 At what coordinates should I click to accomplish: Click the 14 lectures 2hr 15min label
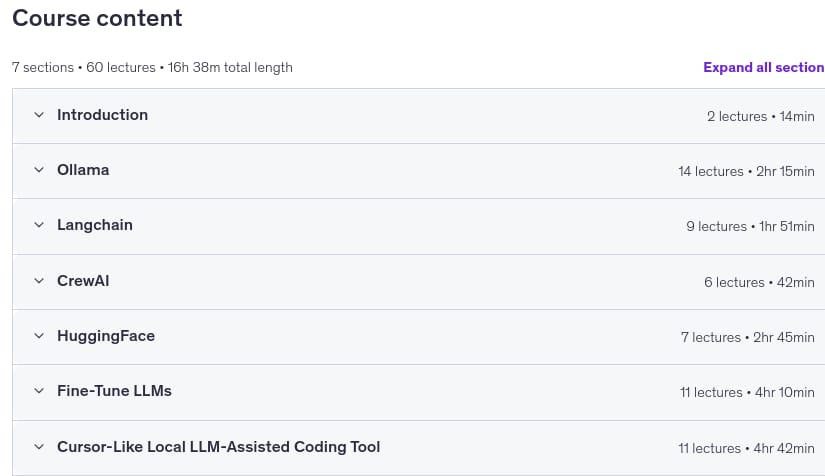point(746,171)
